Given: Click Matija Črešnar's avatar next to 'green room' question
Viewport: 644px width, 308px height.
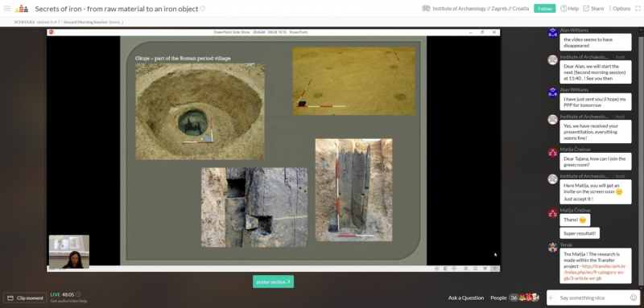Looking at the screenshot, I should (553, 152).
